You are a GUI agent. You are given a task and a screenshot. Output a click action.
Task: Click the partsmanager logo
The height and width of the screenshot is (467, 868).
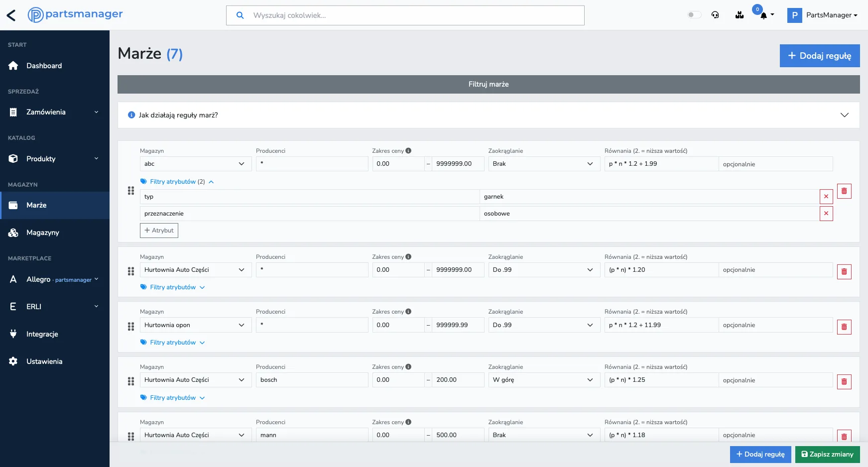point(75,15)
